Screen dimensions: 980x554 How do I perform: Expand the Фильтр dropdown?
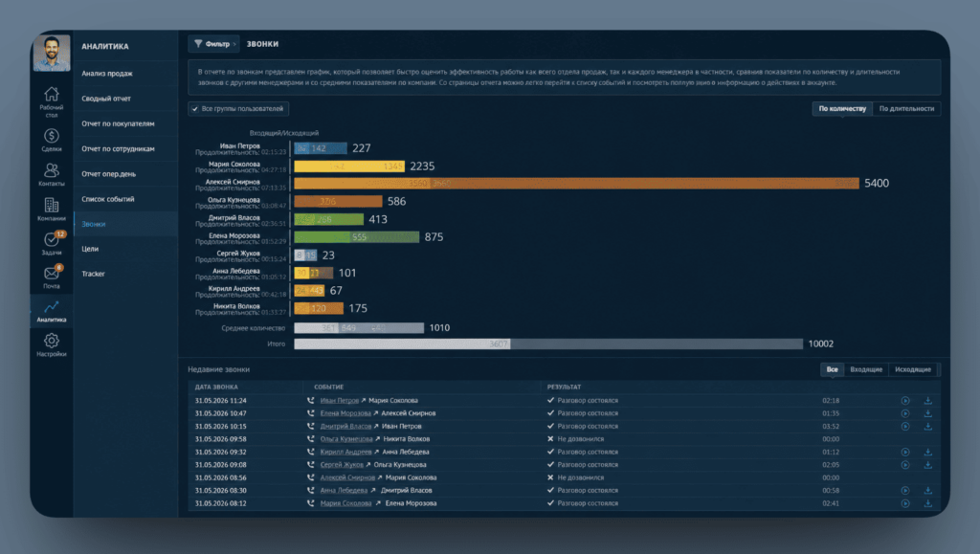[212, 44]
